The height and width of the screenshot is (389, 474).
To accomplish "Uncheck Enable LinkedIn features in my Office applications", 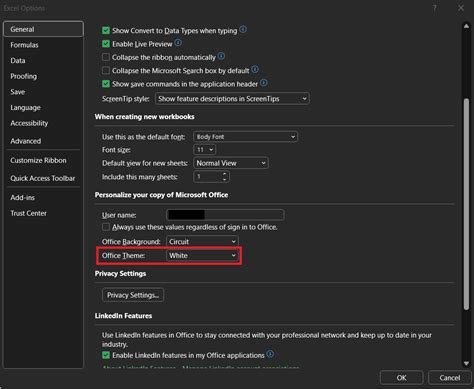I will [x=106, y=355].
